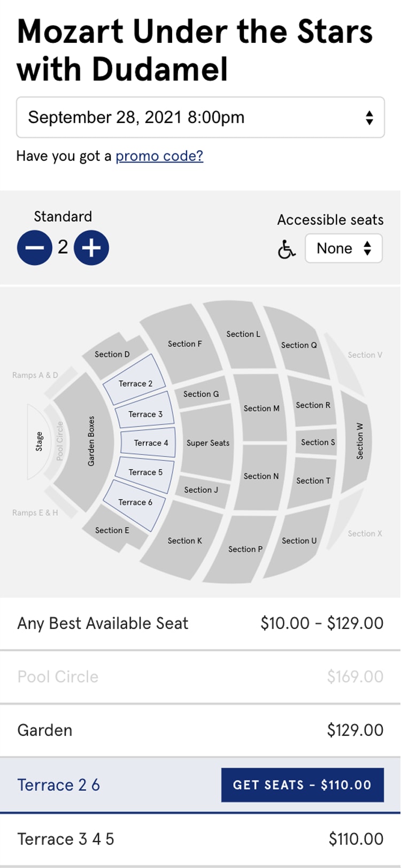Choose Any Best Available Seat option
This screenshot has height=868, width=401.
pyautogui.click(x=200, y=623)
